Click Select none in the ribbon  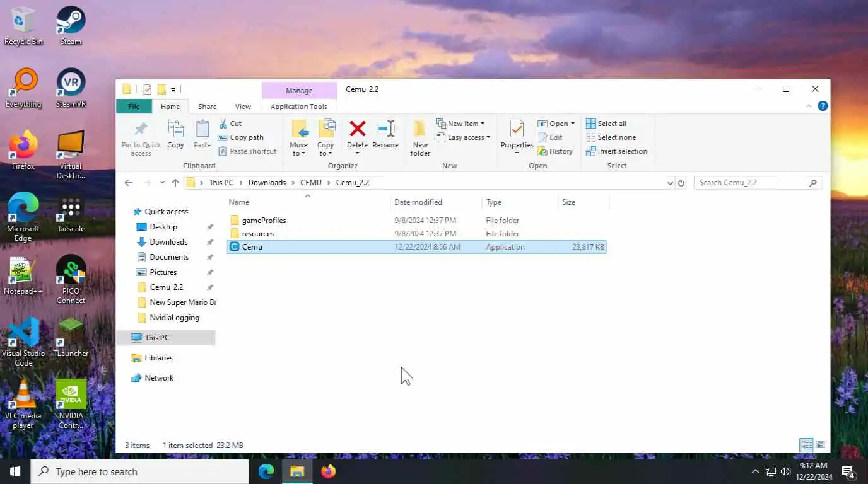pos(611,137)
